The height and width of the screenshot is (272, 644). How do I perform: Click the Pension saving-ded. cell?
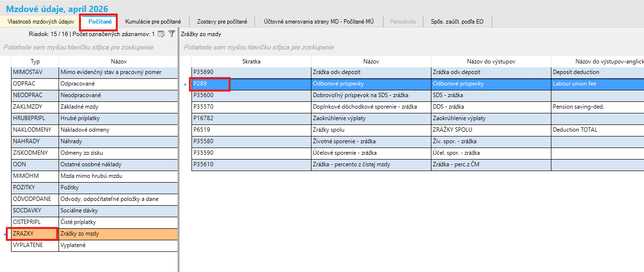point(598,107)
